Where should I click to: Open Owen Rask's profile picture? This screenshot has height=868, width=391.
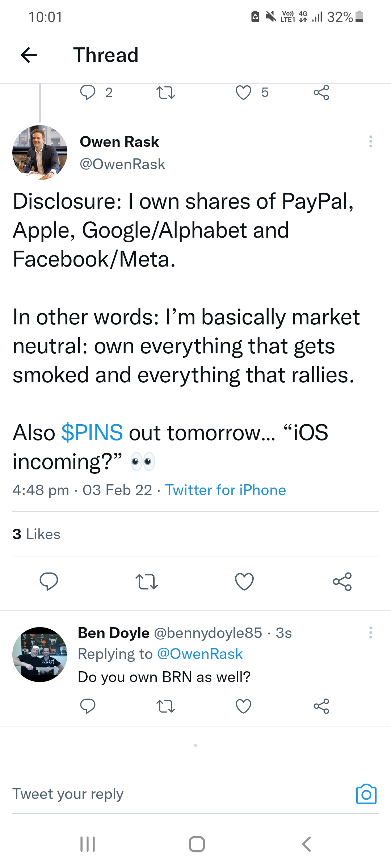click(40, 153)
